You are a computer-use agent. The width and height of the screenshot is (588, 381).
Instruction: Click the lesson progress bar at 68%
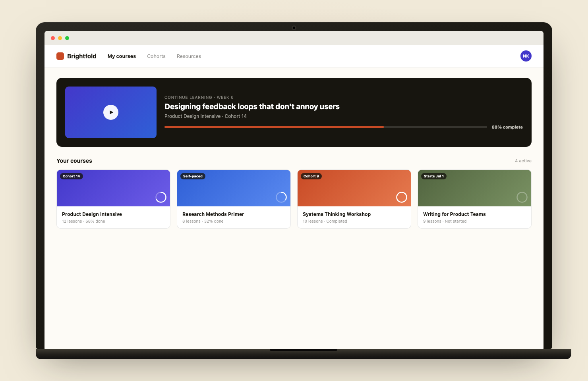[x=326, y=127]
